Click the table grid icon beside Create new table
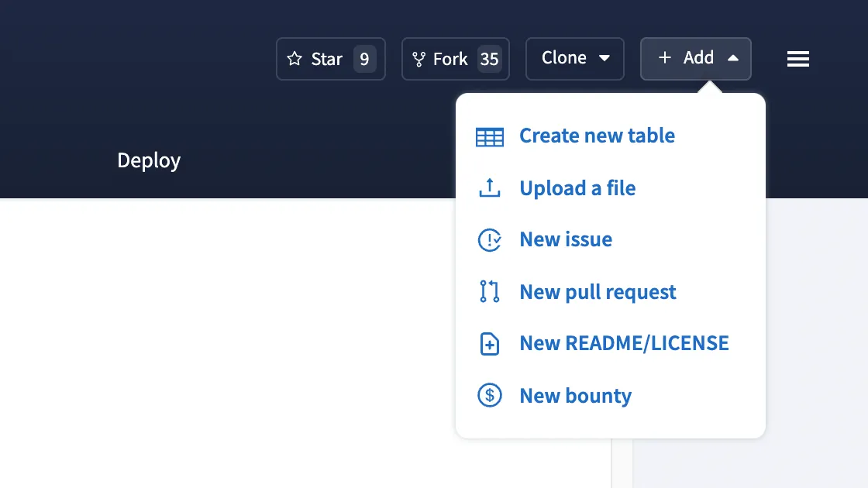 (x=489, y=136)
